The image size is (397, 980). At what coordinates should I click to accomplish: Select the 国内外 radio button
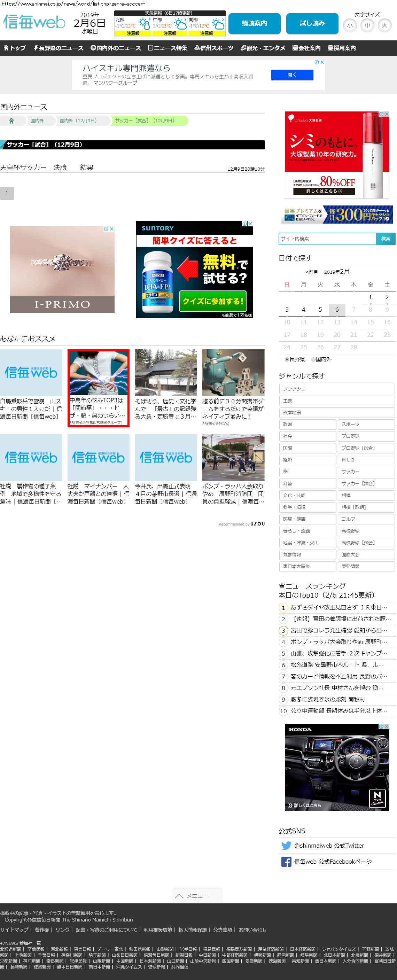pyautogui.click(x=313, y=359)
